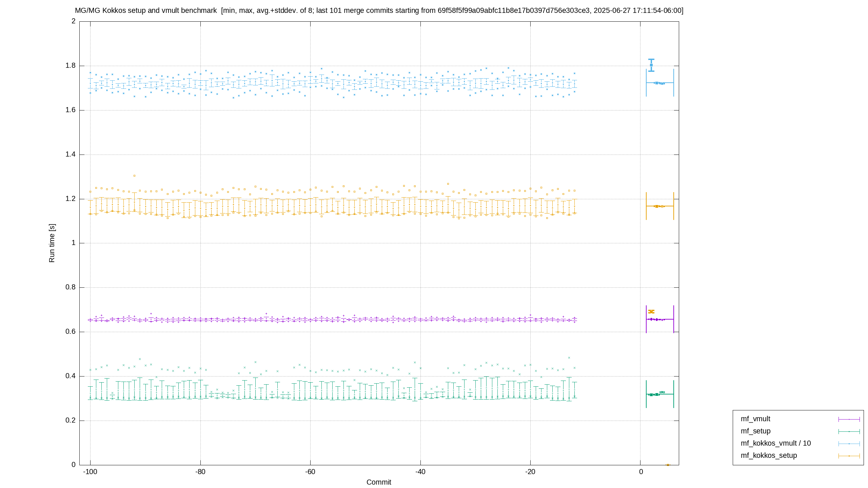The width and height of the screenshot is (868, 488).
Task: Click the green summary error bar at right
Action: click(660, 394)
